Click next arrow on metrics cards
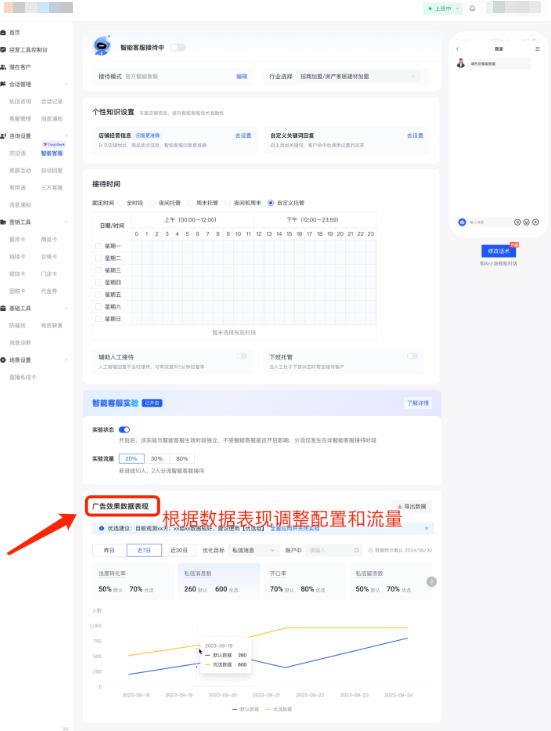 pos(432,581)
